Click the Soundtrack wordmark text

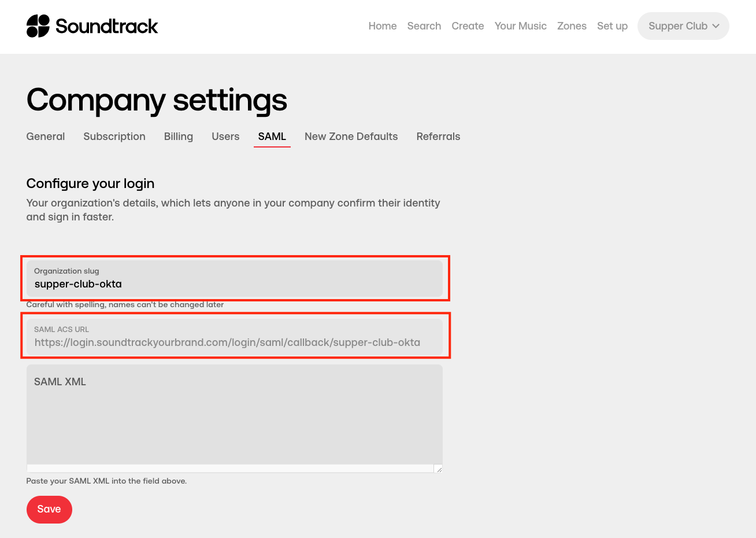pyautogui.click(x=106, y=26)
